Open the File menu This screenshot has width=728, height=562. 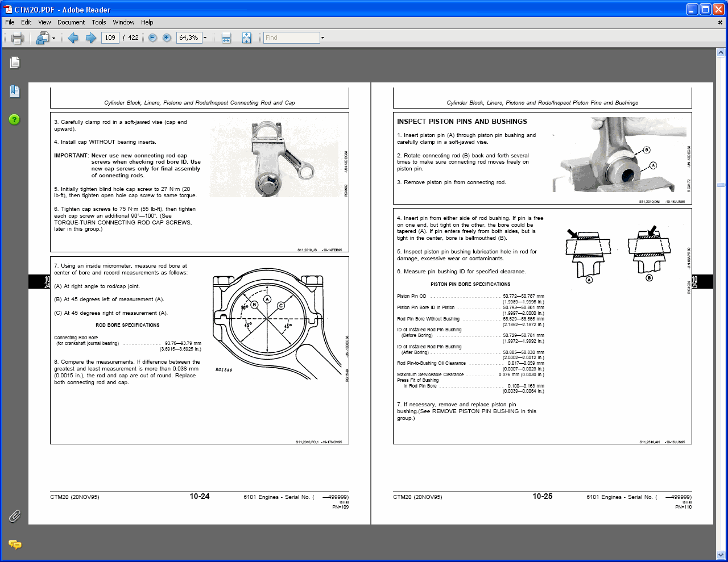10,22
